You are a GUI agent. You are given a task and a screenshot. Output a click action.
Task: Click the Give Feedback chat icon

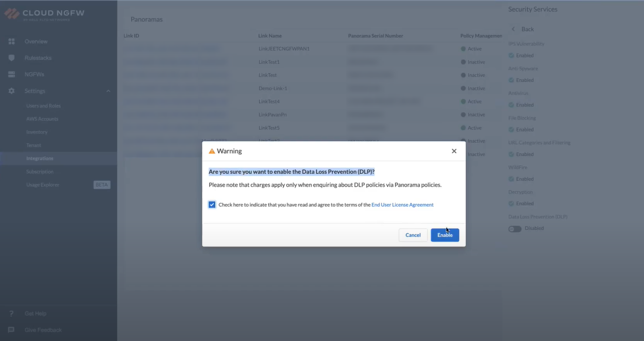11,330
